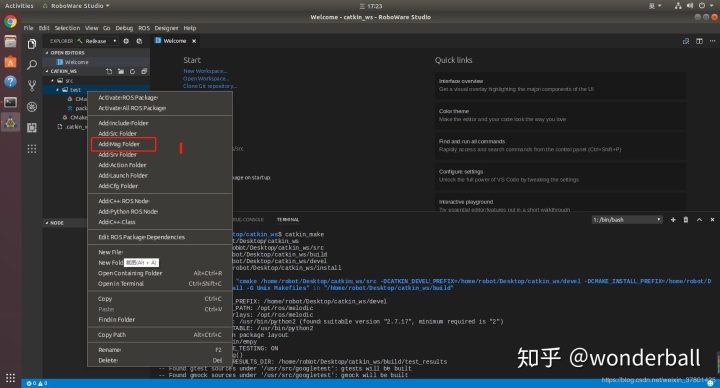Choose Copy Path from context menu

(160, 335)
